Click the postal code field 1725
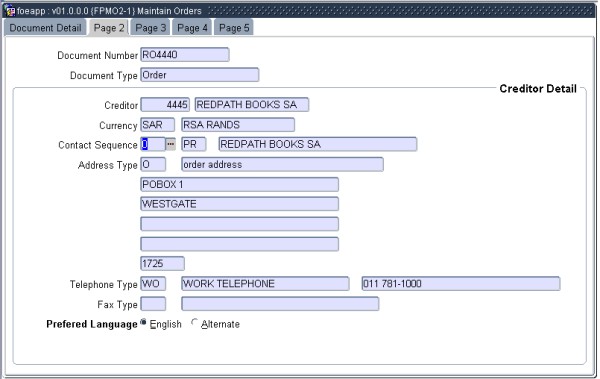 [163, 263]
